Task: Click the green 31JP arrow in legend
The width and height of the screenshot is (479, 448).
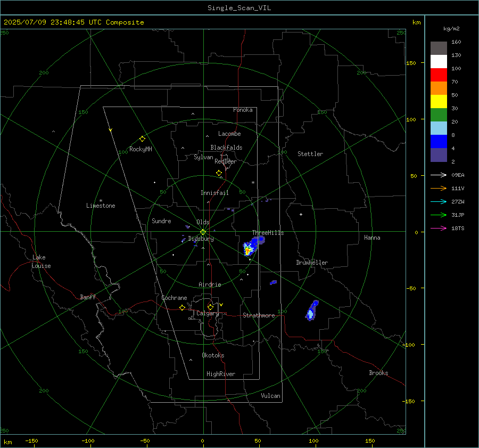Action: pos(439,215)
